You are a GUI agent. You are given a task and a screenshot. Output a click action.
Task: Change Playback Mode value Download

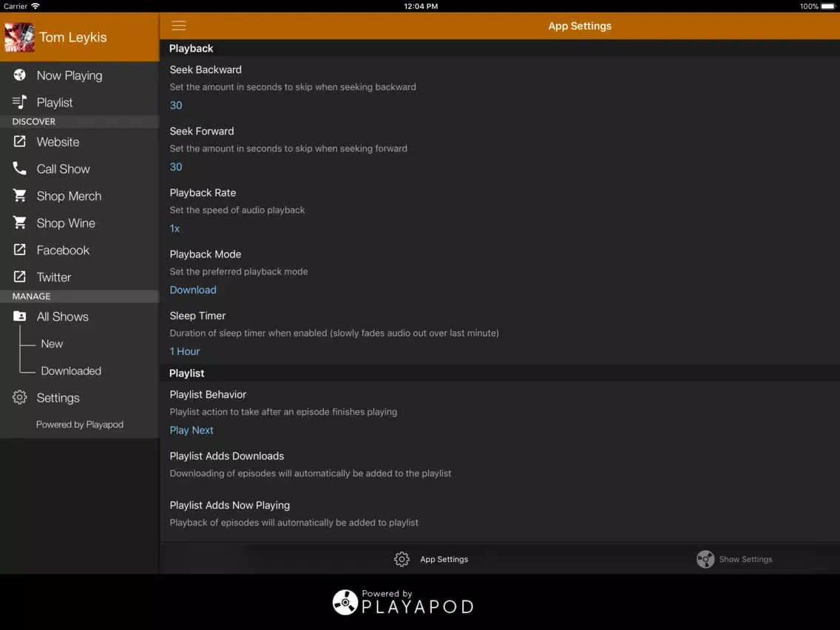pyautogui.click(x=193, y=290)
